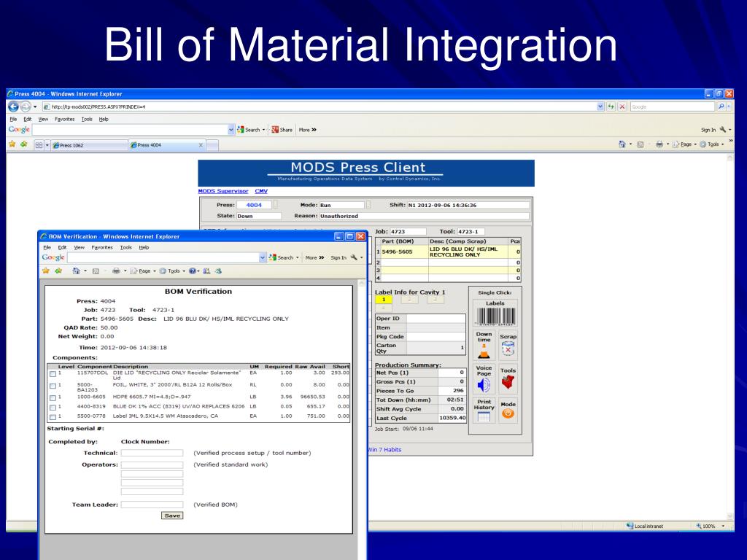Open the Search dropdown in the Press 4004 Google toolbar
The width and height of the screenshot is (747, 560).
263,130
